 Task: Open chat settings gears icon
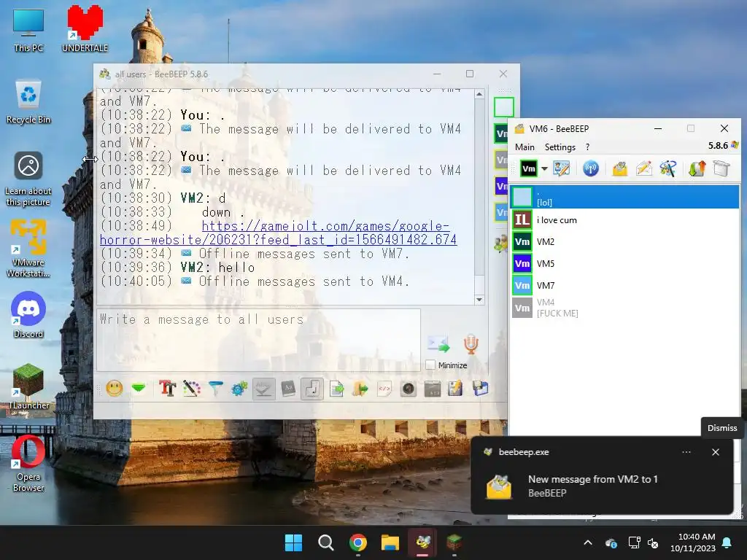pyautogui.click(x=239, y=389)
